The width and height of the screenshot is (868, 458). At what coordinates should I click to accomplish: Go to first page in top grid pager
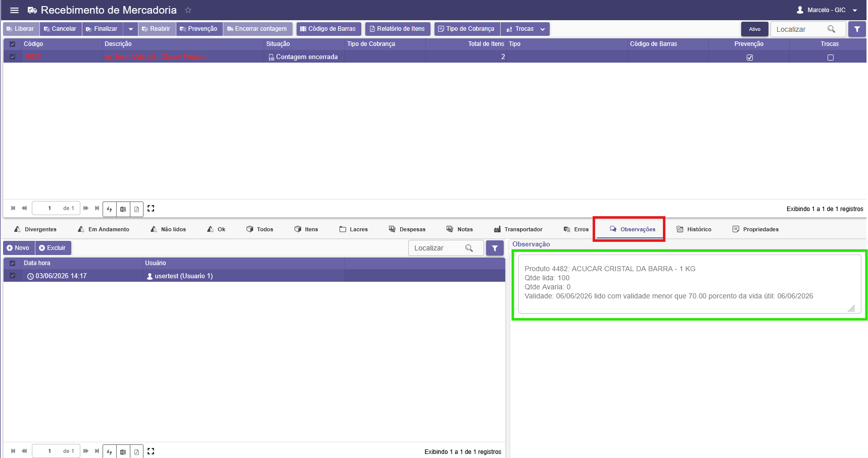(x=13, y=208)
